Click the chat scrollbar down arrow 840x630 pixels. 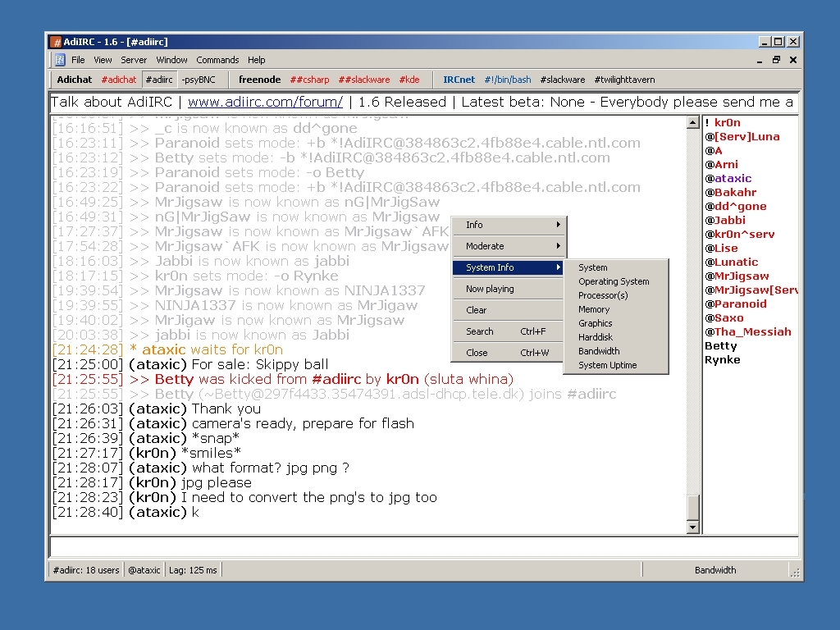click(692, 527)
